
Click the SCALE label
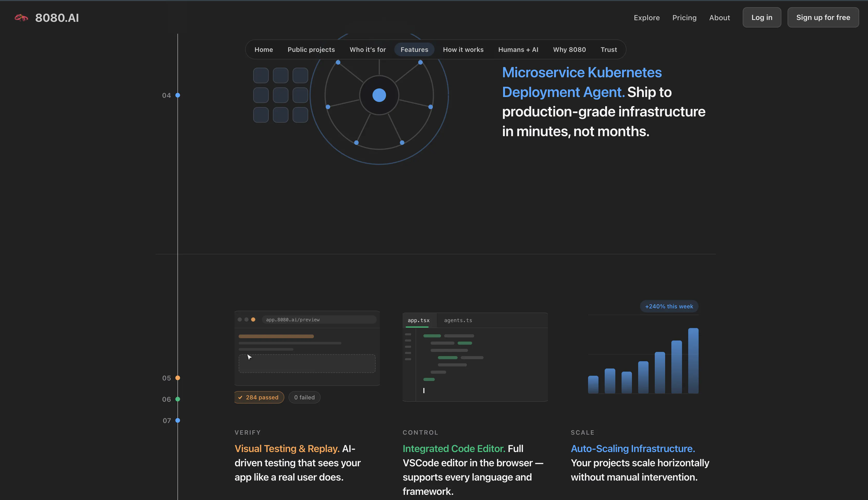(x=583, y=432)
